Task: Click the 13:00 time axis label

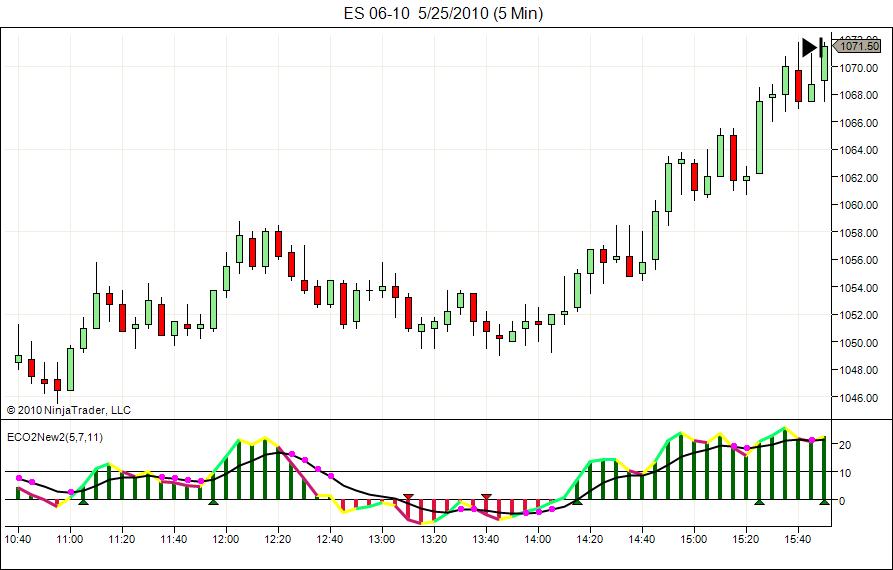Action: (x=382, y=539)
